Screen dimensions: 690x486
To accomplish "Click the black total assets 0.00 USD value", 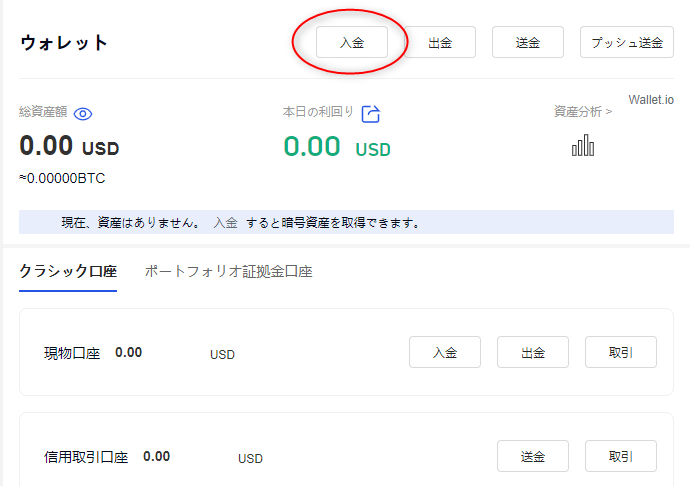I will [69, 147].
